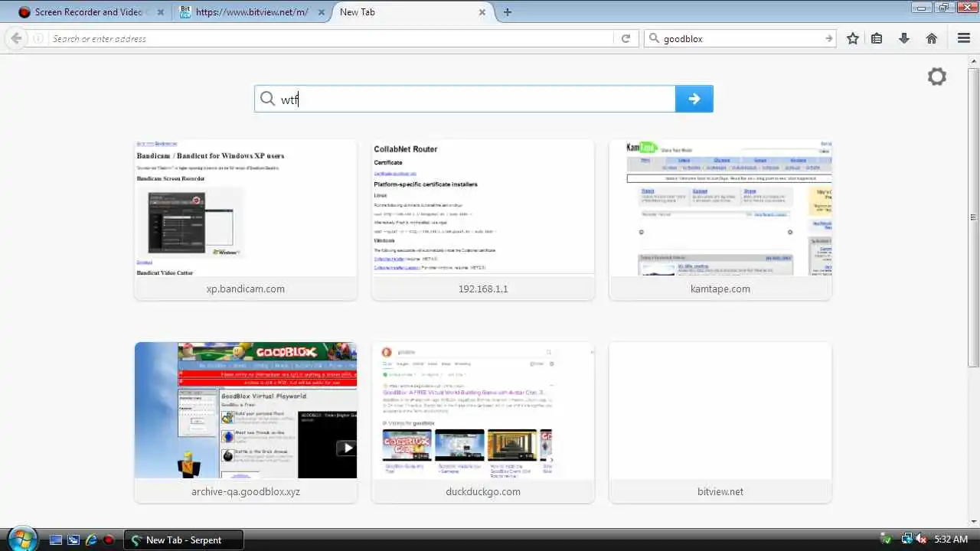Open the 5:32 AM clock
Image resolution: width=980 pixels, height=551 pixels.
click(x=951, y=540)
